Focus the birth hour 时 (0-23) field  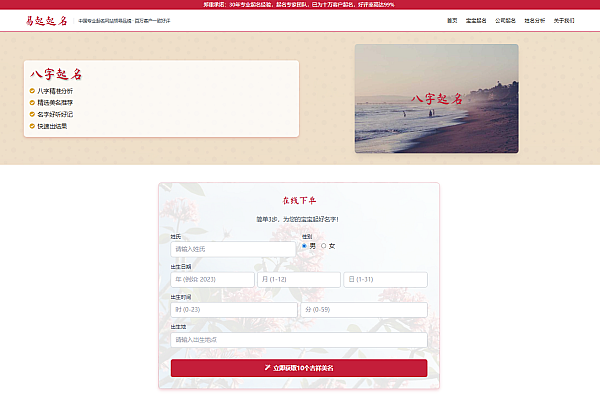[234, 310]
